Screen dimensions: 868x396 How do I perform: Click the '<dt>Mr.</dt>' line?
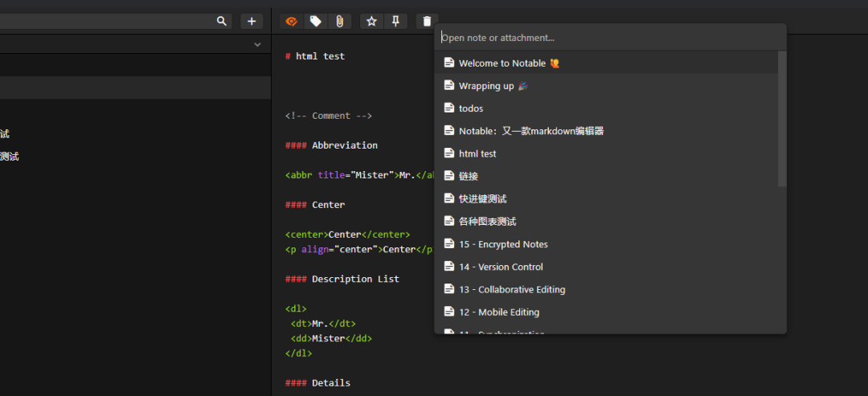tap(323, 324)
